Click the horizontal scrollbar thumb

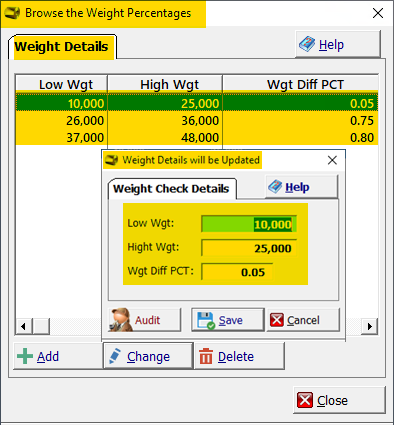[41, 326]
